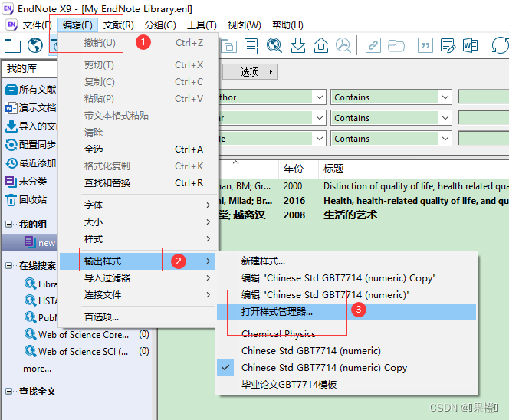Open the 连接文件 connection files submenu

tap(139, 295)
